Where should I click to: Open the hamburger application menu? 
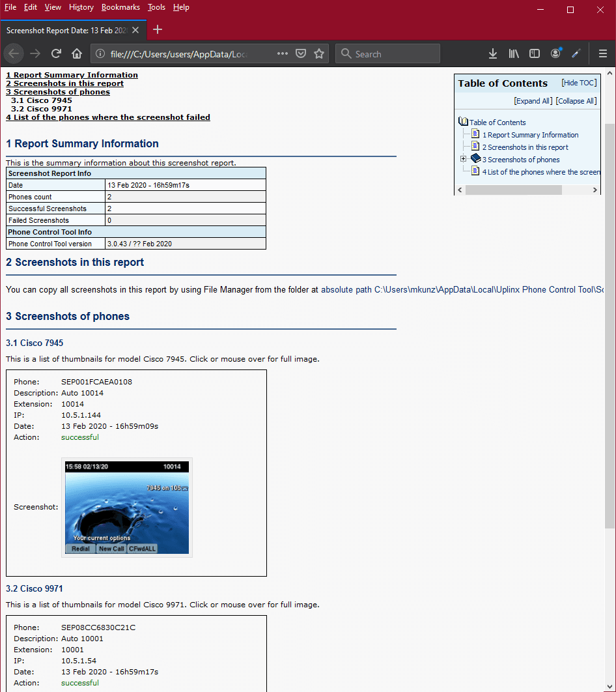pos(603,54)
